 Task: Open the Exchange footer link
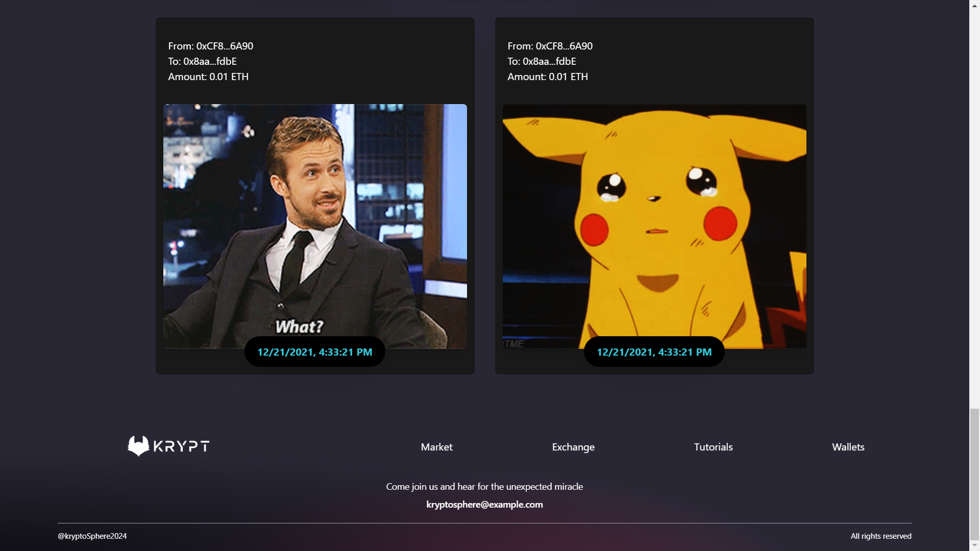click(573, 447)
